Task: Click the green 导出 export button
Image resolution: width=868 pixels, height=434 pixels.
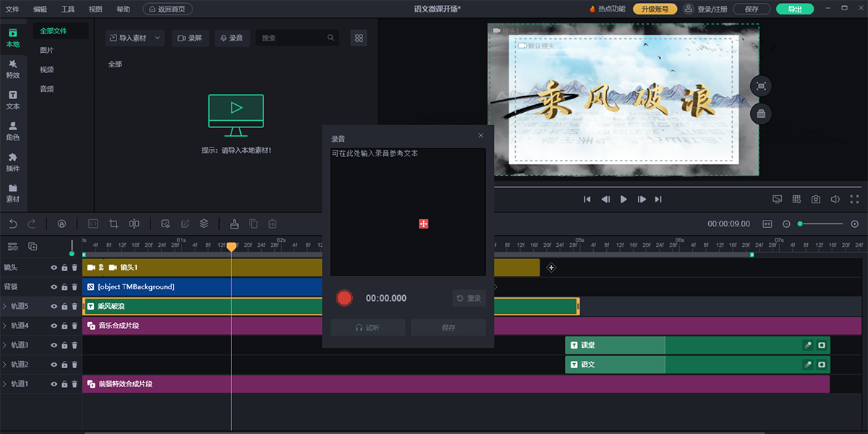Action: (x=794, y=9)
